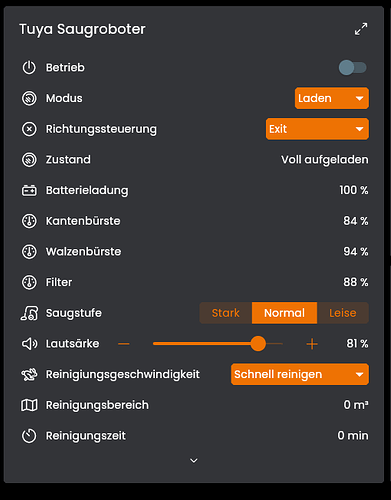
Task: Decrease volume with the minus button
Action: coord(124,344)
